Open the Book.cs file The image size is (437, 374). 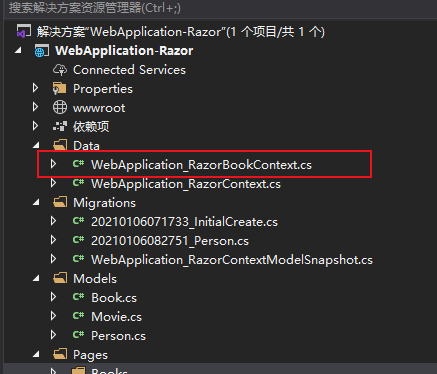114,298
